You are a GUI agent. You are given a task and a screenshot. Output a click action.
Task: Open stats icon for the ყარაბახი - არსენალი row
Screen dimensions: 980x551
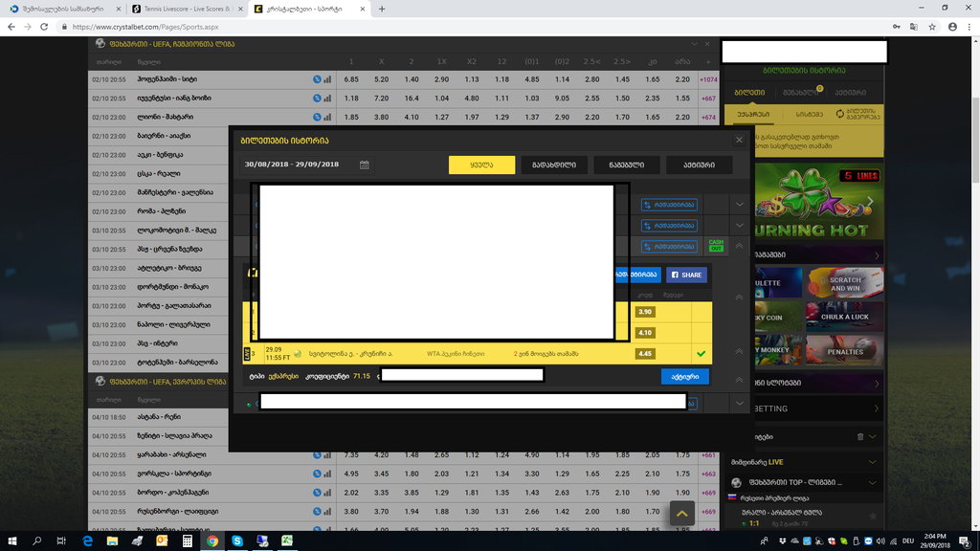[327, 454]
